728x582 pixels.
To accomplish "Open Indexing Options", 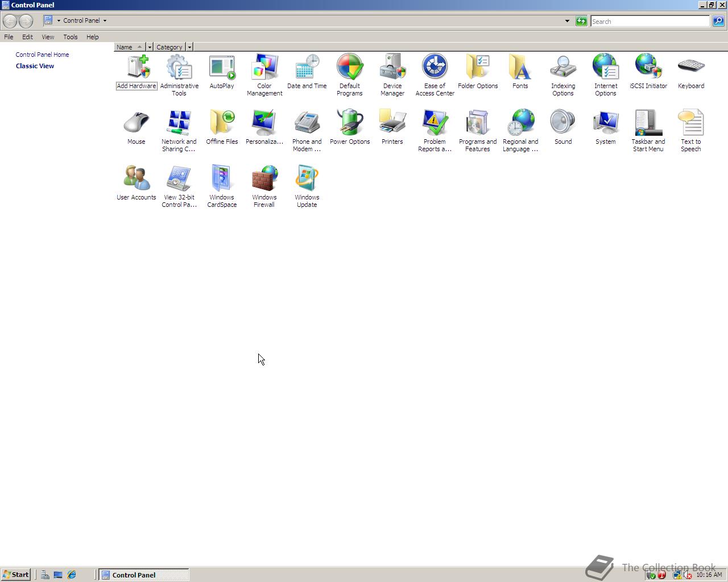I will [x=563, y=75].
